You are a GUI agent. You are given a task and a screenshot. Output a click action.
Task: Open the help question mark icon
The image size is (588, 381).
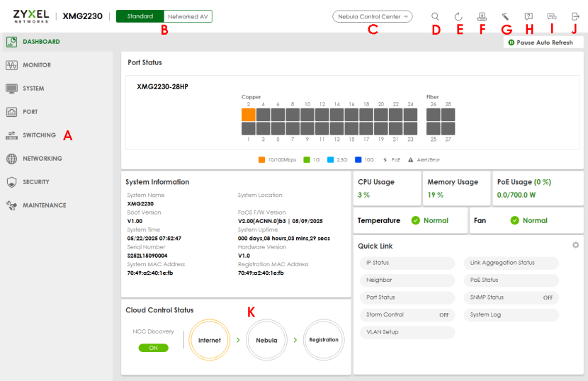[x=528, y=16]
